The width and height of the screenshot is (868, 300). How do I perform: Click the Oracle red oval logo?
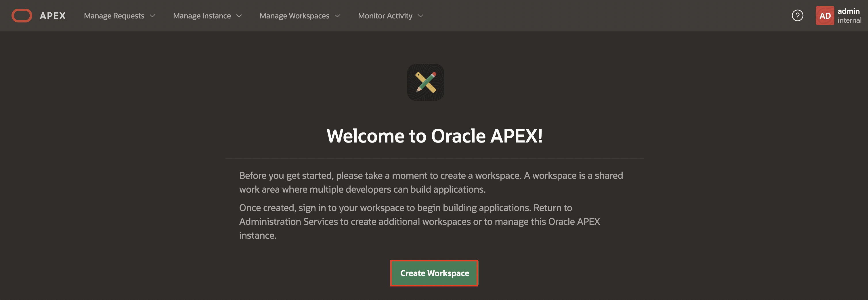pyautogui.click(x=22, y=16)
